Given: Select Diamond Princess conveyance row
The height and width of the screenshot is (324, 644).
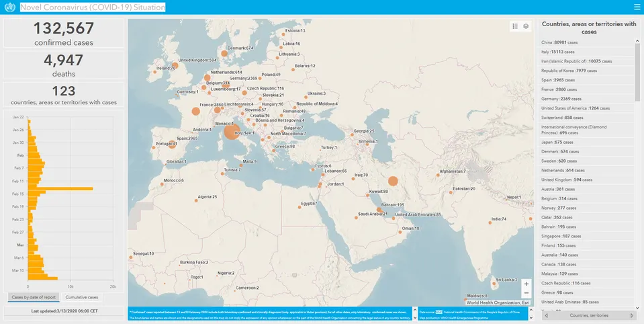Looking at the screenshot, I should tap(586, 130).
